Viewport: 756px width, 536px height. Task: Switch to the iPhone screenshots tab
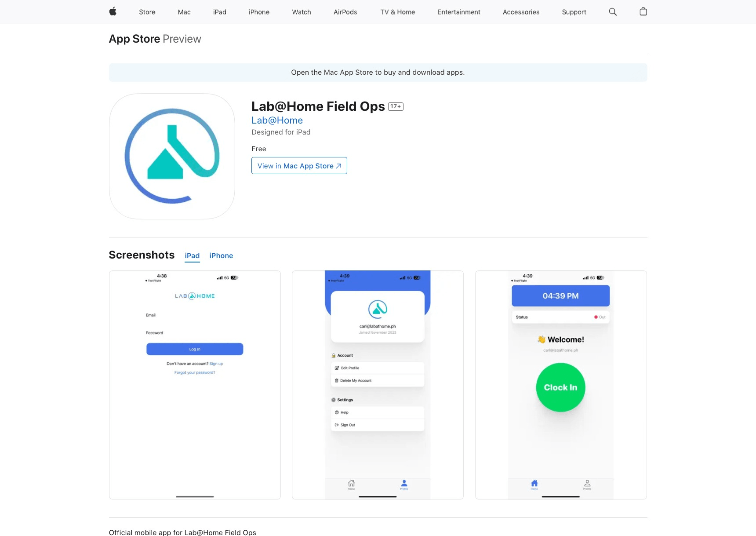221,255
